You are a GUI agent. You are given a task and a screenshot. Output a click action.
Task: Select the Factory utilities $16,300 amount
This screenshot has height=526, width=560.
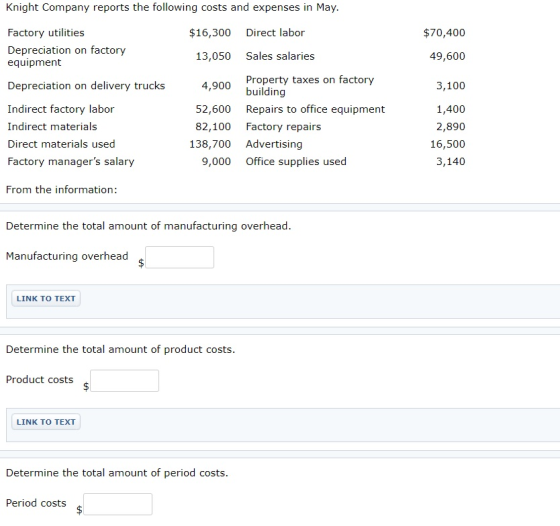(x=210, y=33)
